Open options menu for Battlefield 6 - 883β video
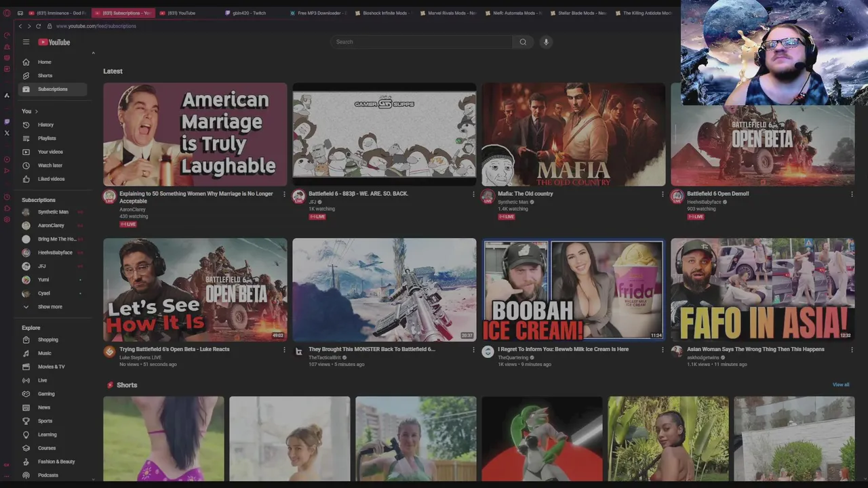868x488 pixels. 473,195
